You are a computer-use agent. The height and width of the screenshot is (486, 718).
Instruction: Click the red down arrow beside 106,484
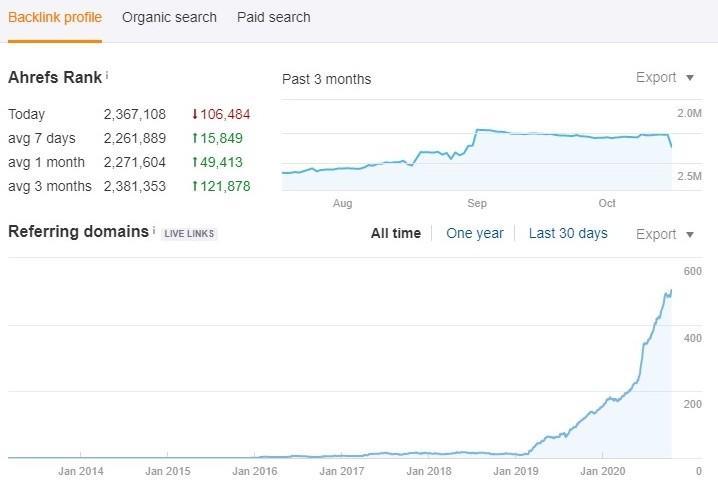(194, 114)
